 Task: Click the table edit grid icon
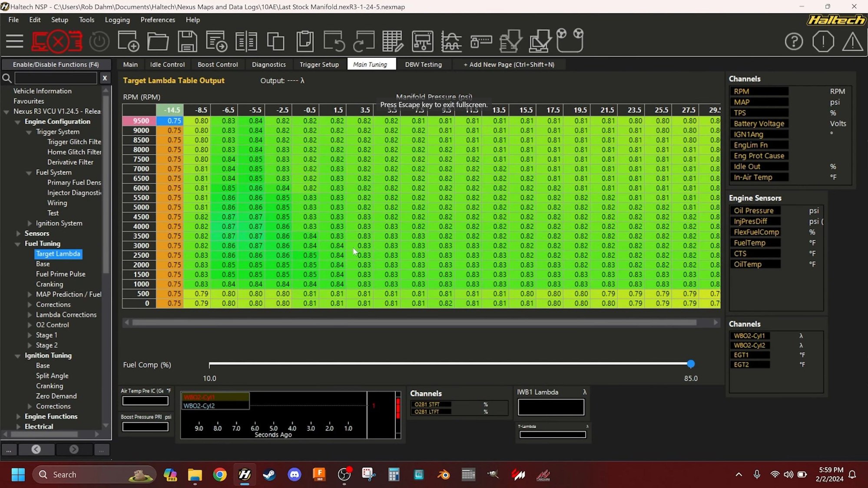[x=392, y=41]
